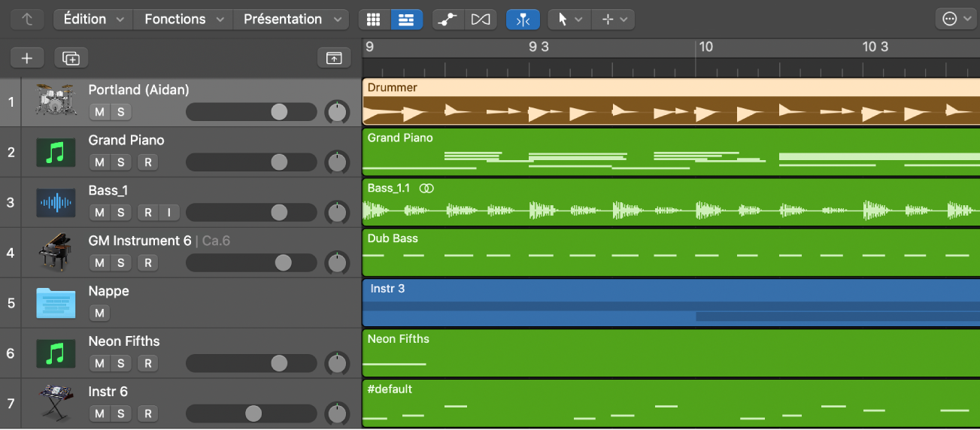Open the more options ellipsis menu
The height and width of the screenshot is (430, 980).
point(955,19)
